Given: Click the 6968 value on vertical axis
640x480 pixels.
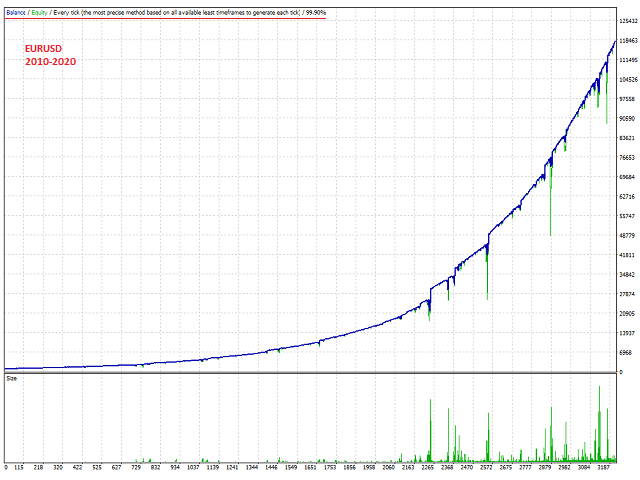Looking at the screenshot, I should coord(625,352).
